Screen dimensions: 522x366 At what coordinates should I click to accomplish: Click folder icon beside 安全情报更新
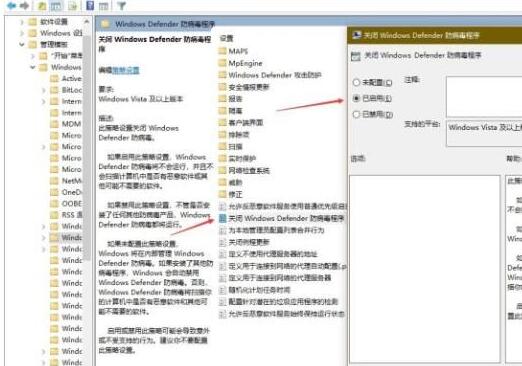tap(222, 87)
